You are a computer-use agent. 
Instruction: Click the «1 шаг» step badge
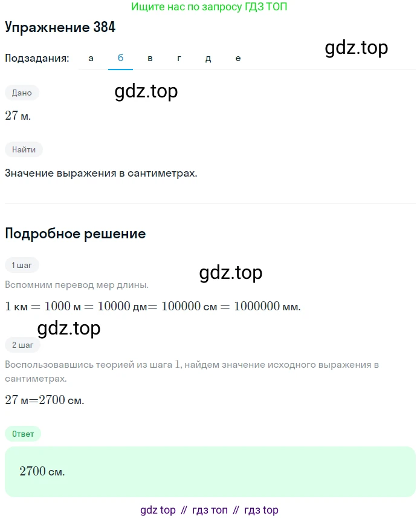(x=22, y=265)
